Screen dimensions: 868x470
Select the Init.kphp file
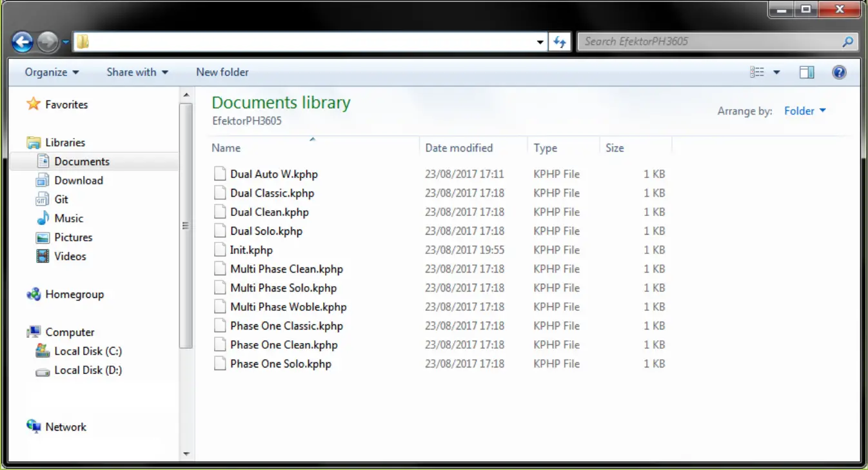[252, 250]
